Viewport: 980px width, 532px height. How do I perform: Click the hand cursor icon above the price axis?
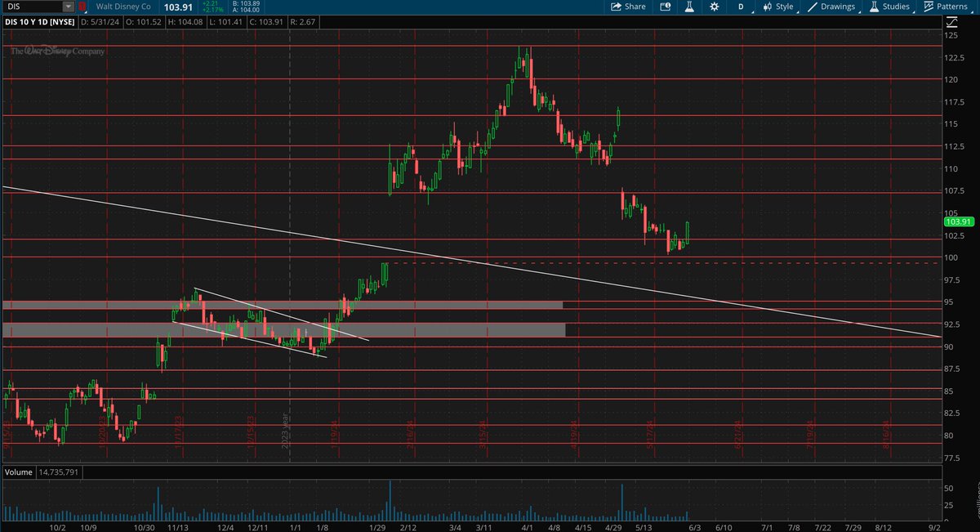[951, 23]
